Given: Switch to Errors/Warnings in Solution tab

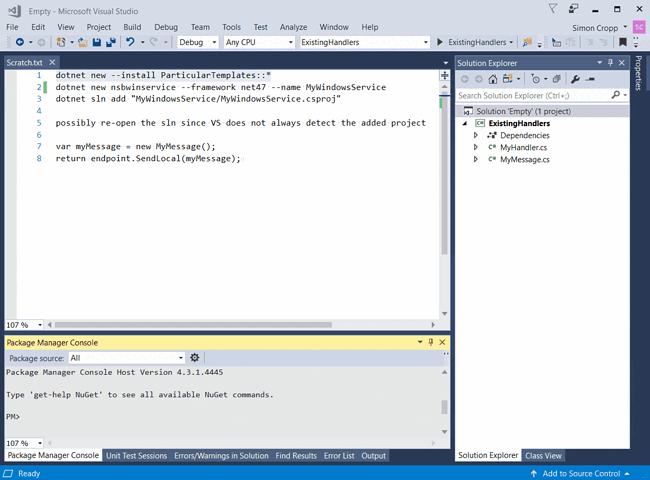Looking at the screenshot, I should 221,456.
